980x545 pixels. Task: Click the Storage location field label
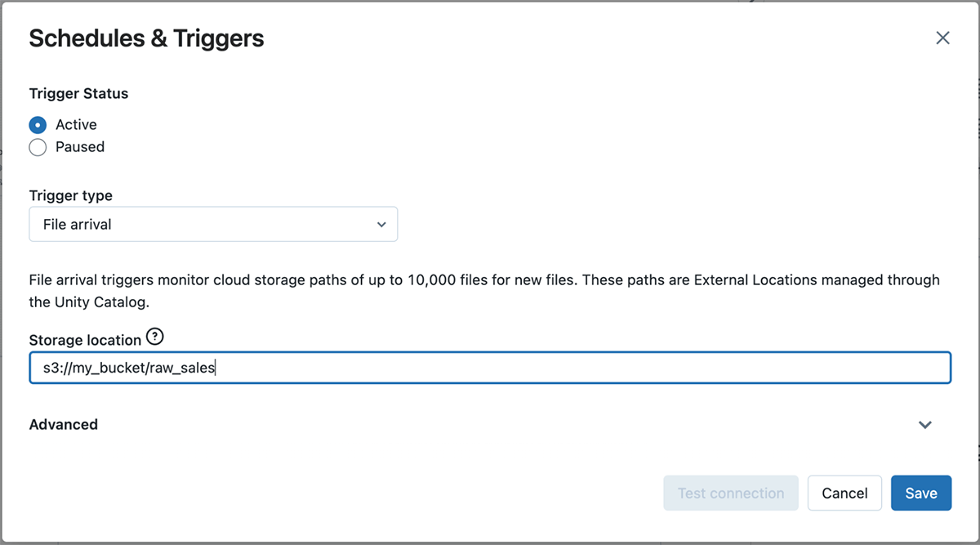click(x=85, y=340)
